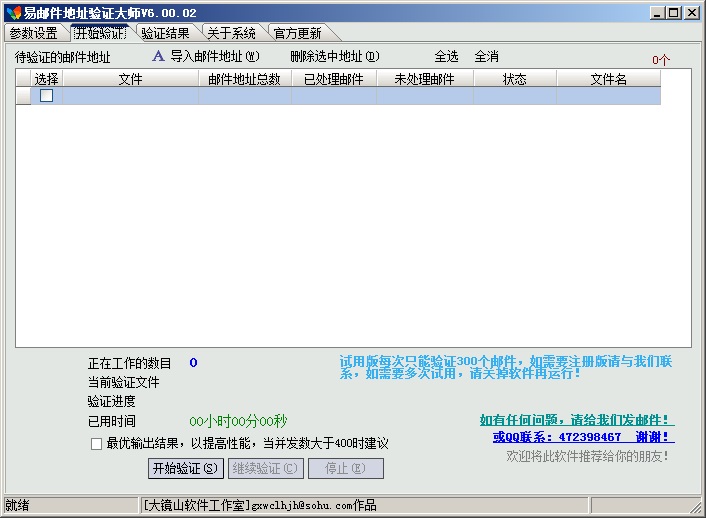
Task: Click the QQ contact 472398467 link
Action: point(583,437)
